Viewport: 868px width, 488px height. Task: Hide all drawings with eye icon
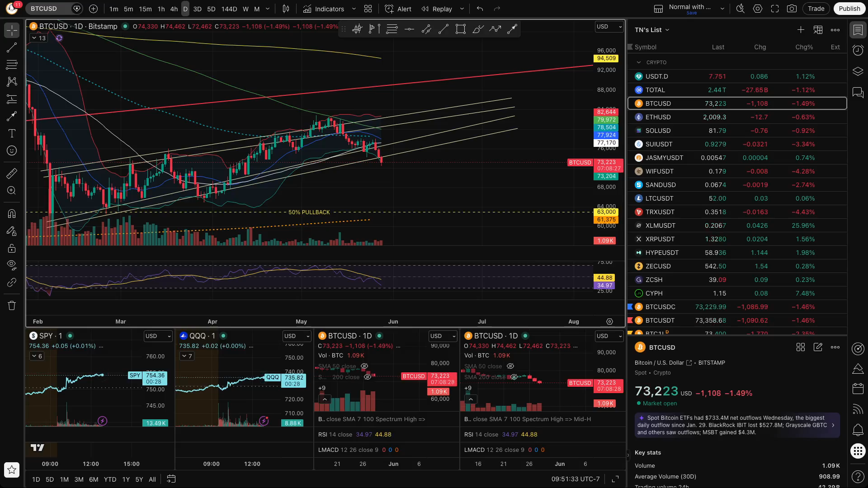coord(12,265)
